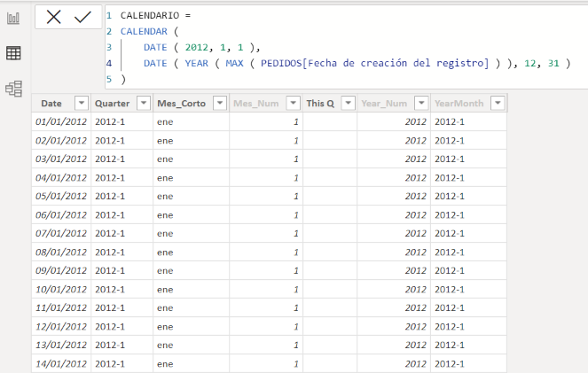Open Mes_Num column filter dropdown
588x373 pixels.
(x=294, y=103)
